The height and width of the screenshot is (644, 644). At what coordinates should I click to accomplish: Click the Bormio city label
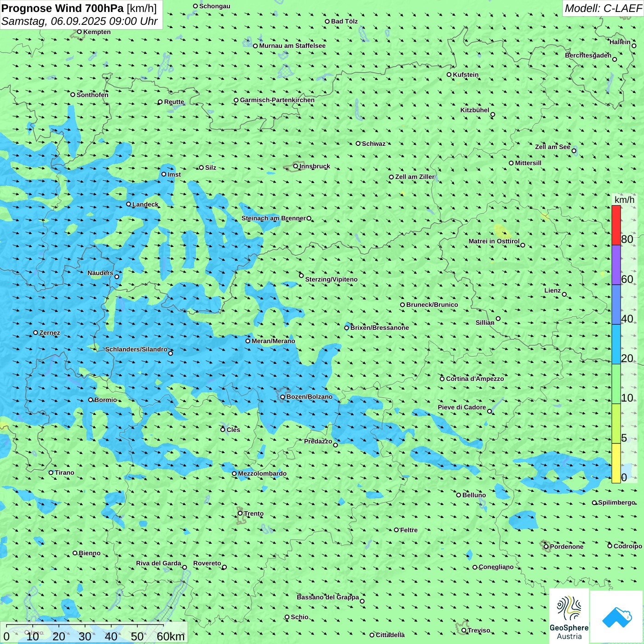[105, 400]
